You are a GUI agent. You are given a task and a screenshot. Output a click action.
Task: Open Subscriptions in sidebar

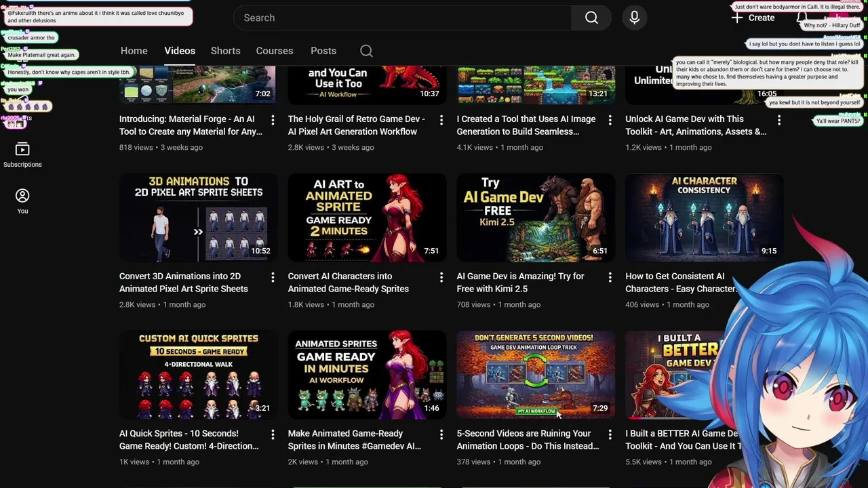click(x=22, y=155)
